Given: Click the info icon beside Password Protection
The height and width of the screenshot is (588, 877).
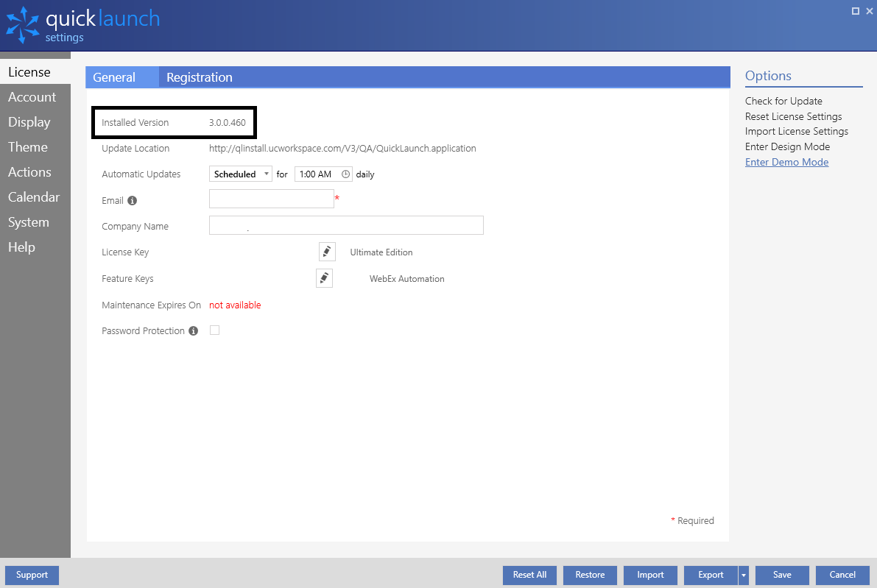Looking at the screenshot, I should [192, 330].
